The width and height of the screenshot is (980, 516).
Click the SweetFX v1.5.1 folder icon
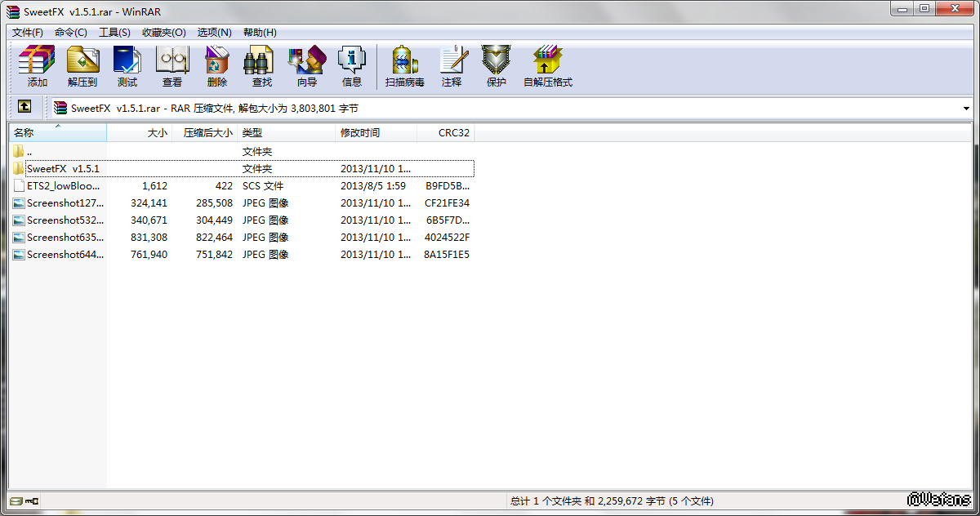19,168
